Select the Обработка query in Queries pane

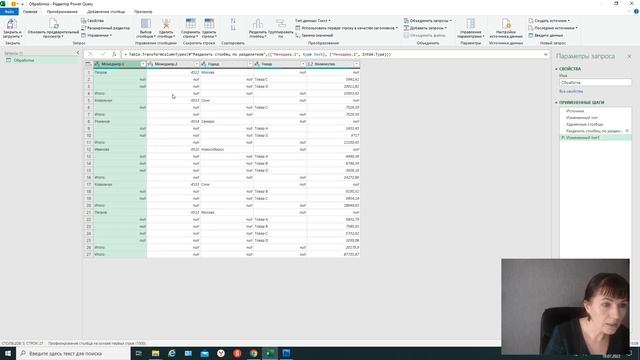pyautogui.click(x=39, y=60)
